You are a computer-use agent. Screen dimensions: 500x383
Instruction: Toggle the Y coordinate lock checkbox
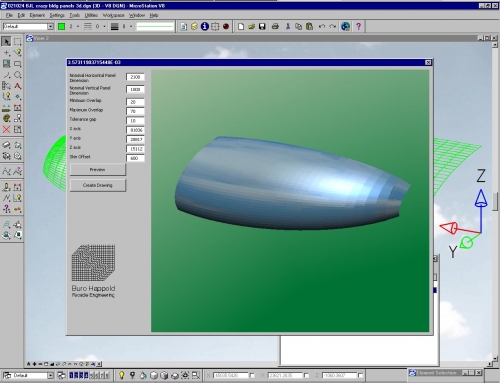click(306, 375)
